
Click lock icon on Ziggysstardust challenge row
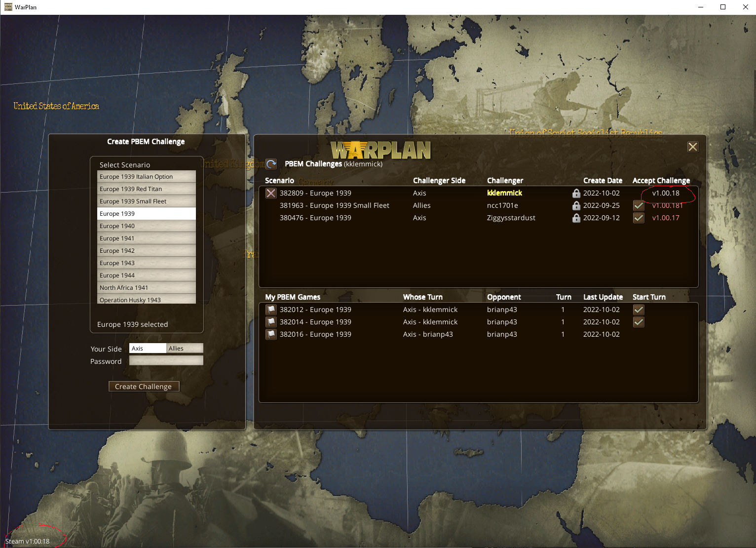pos(576,218)
